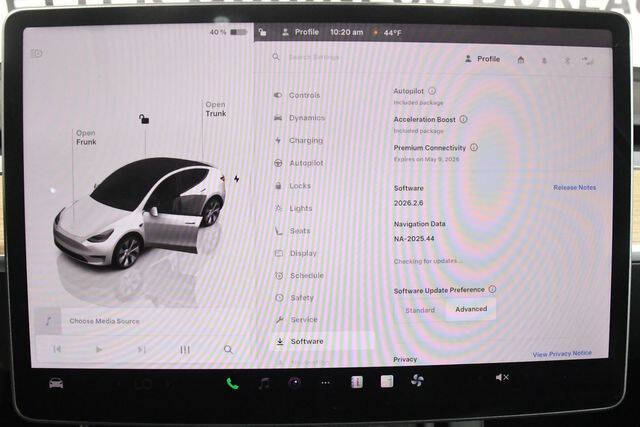The height and width of the screenshot is (427, 640).
Task: Tap the software version 2026.2.6
Action: point(408,203)
